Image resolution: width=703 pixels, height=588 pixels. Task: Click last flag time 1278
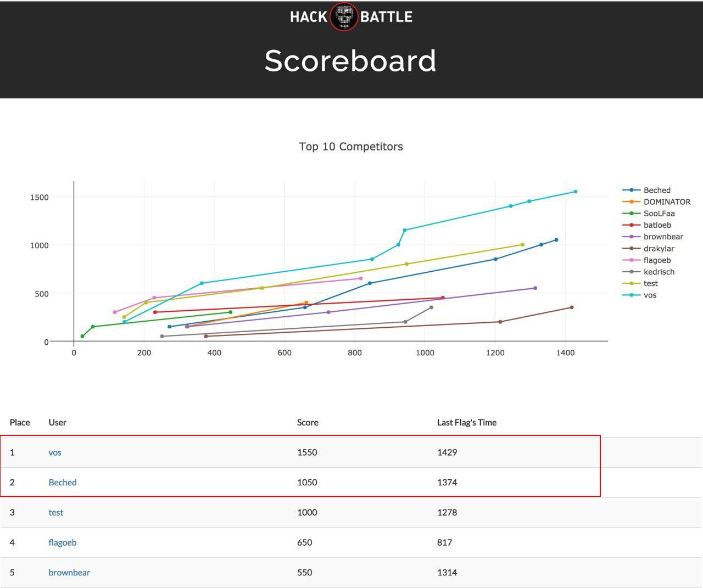tap(447, 512)
